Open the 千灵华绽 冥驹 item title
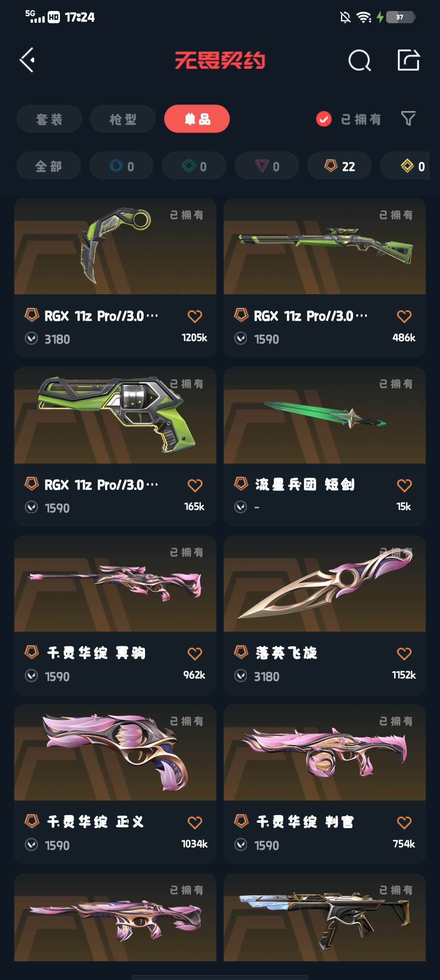440x980 pixels. [x=96, y=653]
